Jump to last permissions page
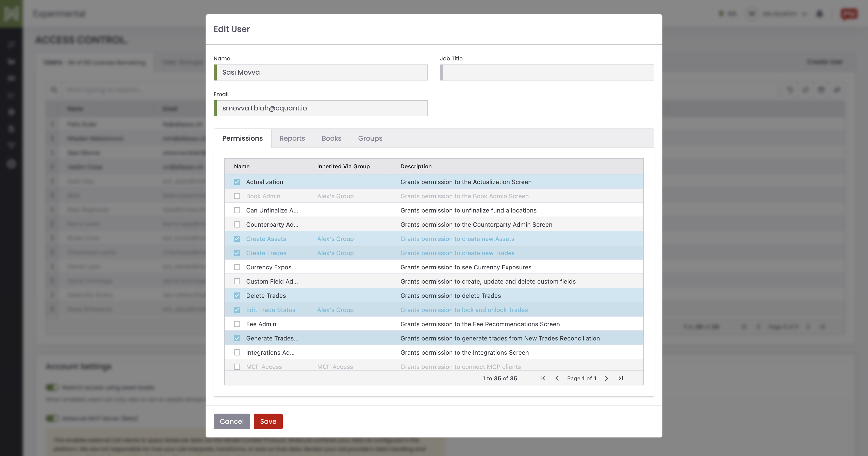This screenshot has height=456, width=868. coord(621,378)
